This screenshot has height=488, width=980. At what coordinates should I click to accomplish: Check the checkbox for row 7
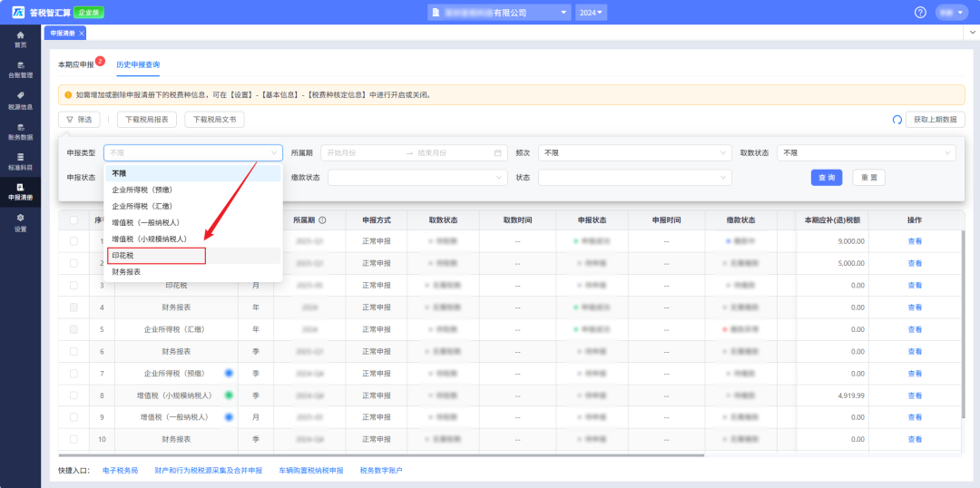pyautogui.click(x=73, y=373)
